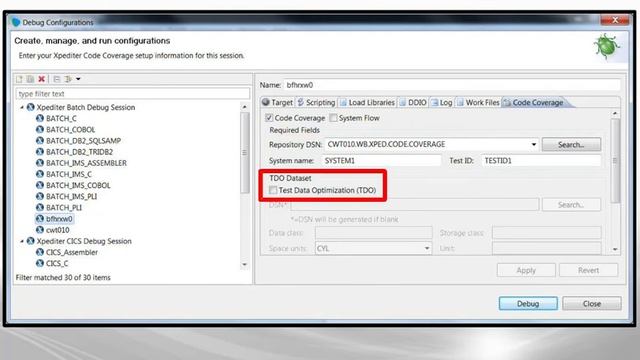Screen dimensions: 640x360
Task: Click the Test ID field TESTID1
Action: (x=541, y=161)
